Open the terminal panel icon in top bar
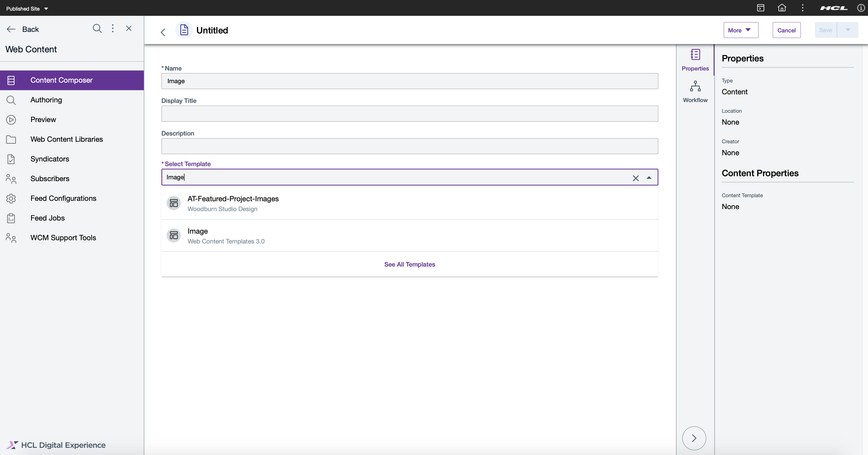868x455 pixels. point(761,8)
